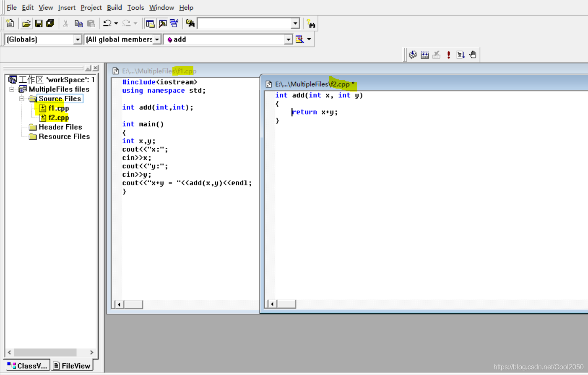Click the workspace panel horizontal scrollbar thumb
Viewport: 588px width, 375px height.
45,352
